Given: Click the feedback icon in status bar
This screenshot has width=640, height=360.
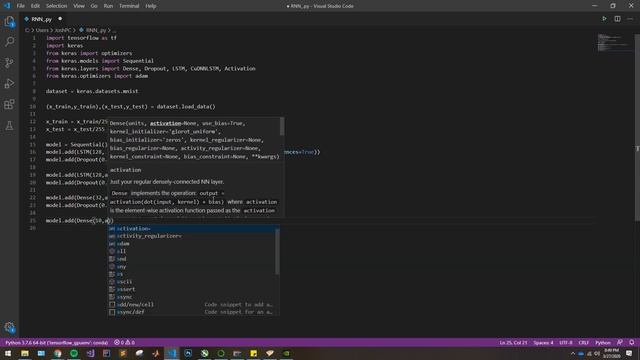Looking at the screenshot, I should (620, 342).
